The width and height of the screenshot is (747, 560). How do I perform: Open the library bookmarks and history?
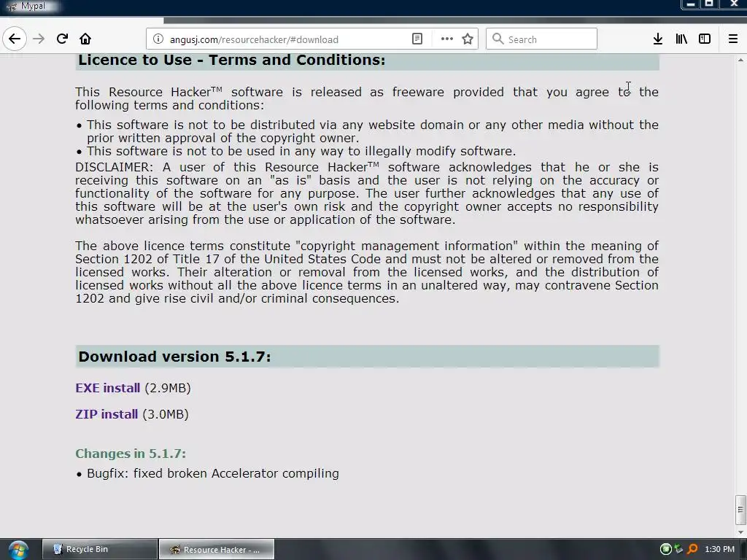click(681, 39)
